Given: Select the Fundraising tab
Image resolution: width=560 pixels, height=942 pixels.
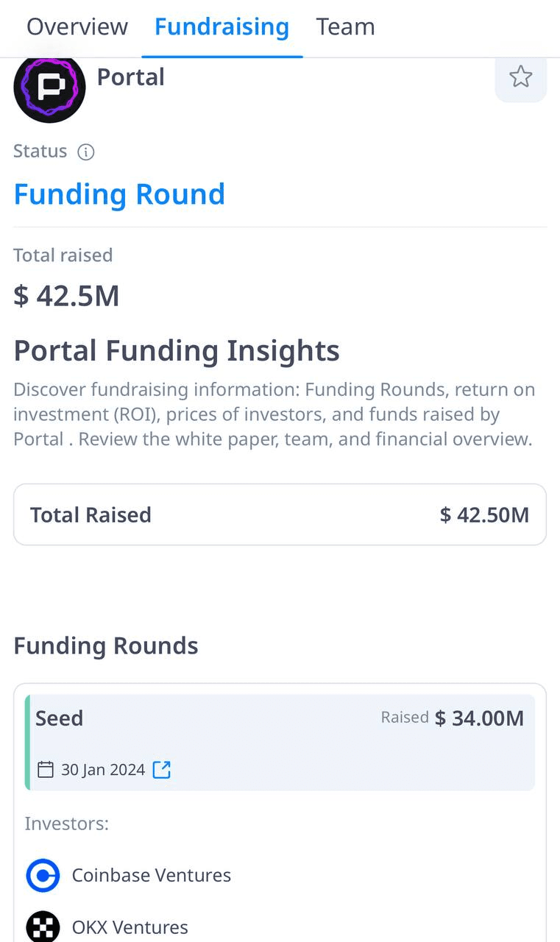Looking at the screenshot, I should tap(221, 27).
